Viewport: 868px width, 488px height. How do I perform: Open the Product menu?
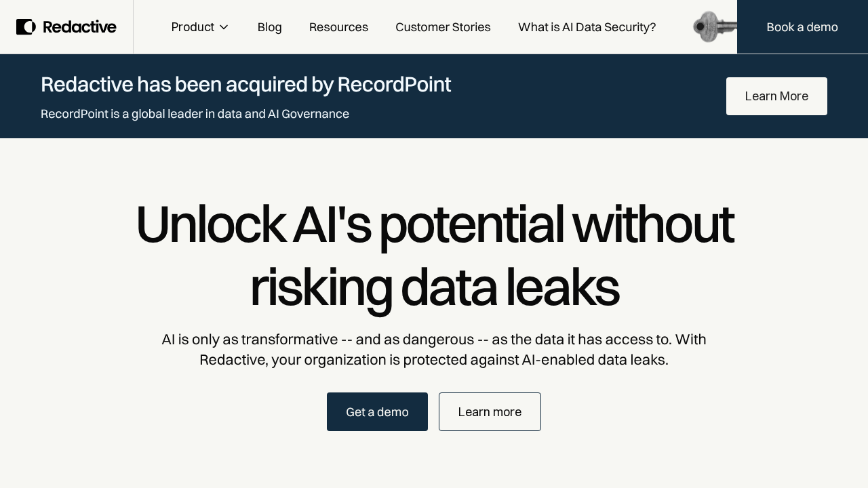point(193,27)
